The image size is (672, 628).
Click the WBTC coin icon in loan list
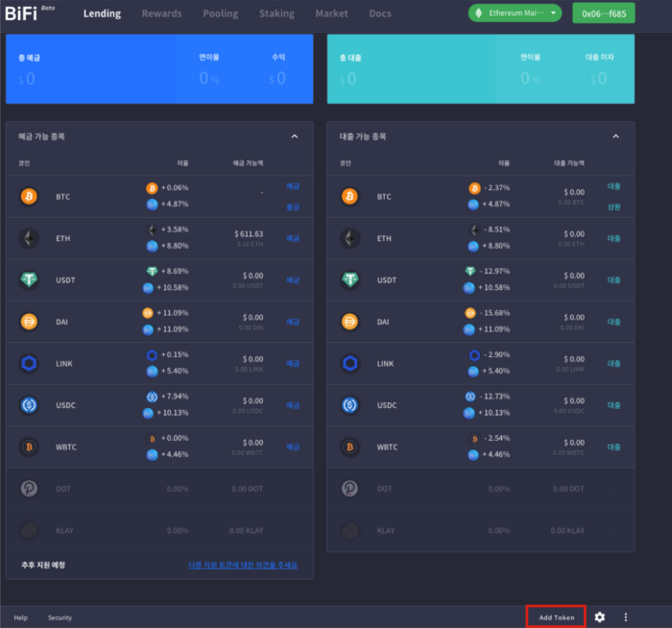[x=350, y=447]
